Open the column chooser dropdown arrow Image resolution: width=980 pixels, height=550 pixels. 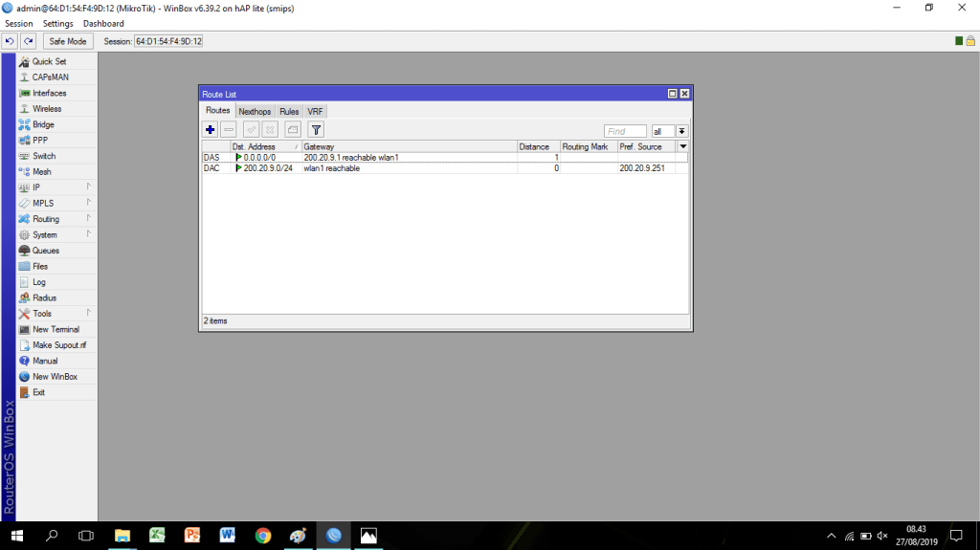pyautogui.click(x=682, y=146)
